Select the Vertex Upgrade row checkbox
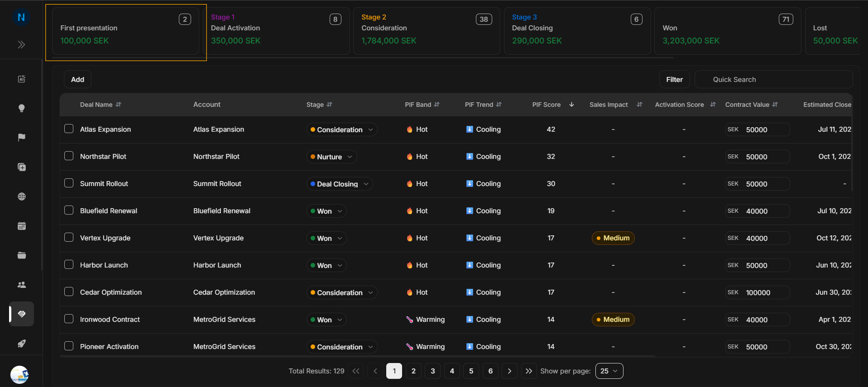The width and height of the screenshot is (868, 387). click(x=69, y=237)
